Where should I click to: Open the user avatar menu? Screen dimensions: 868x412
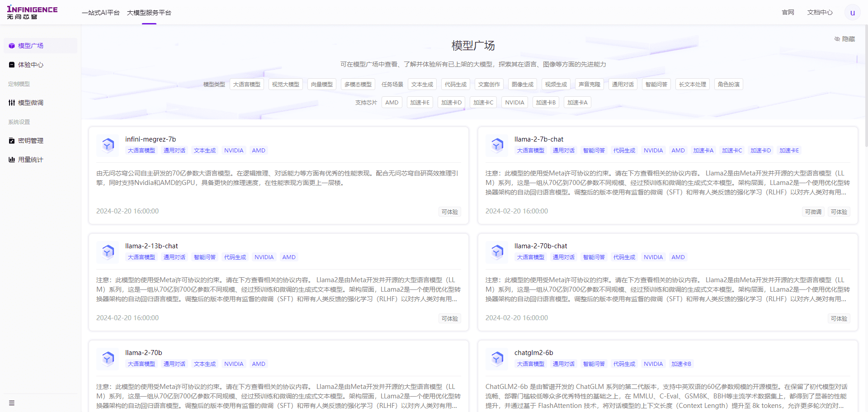[x=852, y=13]
